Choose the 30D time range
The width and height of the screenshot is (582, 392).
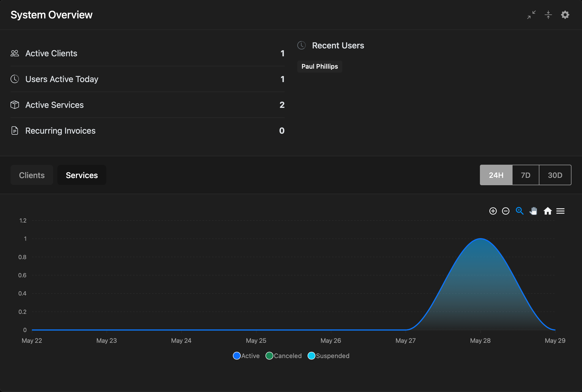555,175
